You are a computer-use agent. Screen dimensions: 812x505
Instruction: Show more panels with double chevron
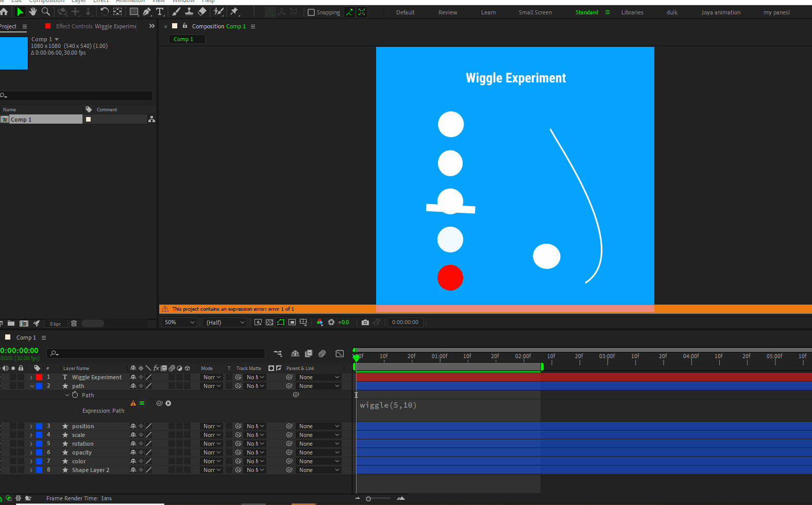(x=151, y=26)
